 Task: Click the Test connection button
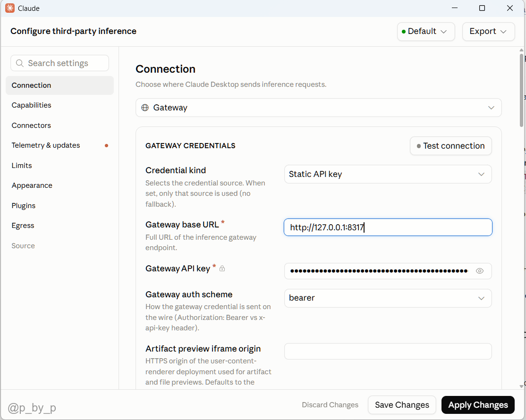point(450,146)
